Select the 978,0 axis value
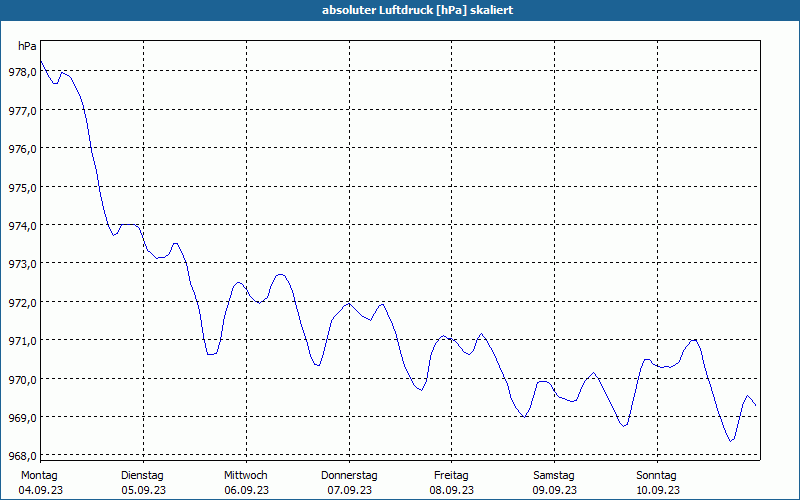 pyautogui.click(x=23, y=72)
